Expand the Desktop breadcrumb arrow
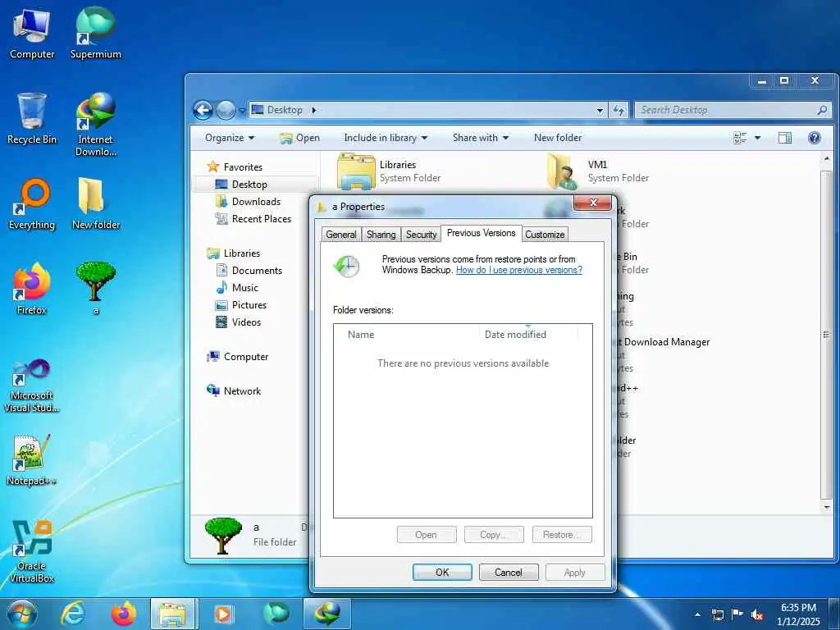Screen dimensions: 840x630 (314, 111)
